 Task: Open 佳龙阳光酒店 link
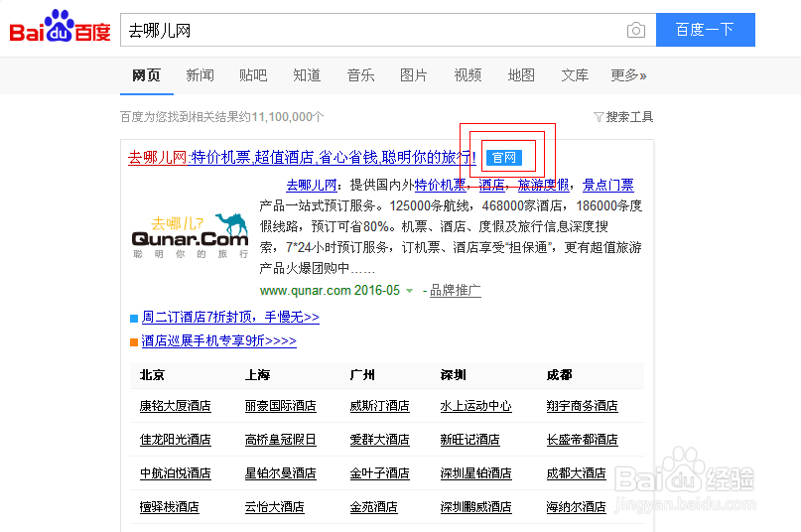point(176,440)
